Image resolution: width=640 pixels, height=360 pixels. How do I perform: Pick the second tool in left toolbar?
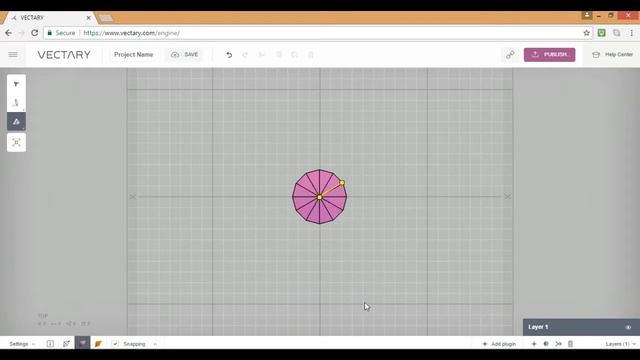point(16,102)
